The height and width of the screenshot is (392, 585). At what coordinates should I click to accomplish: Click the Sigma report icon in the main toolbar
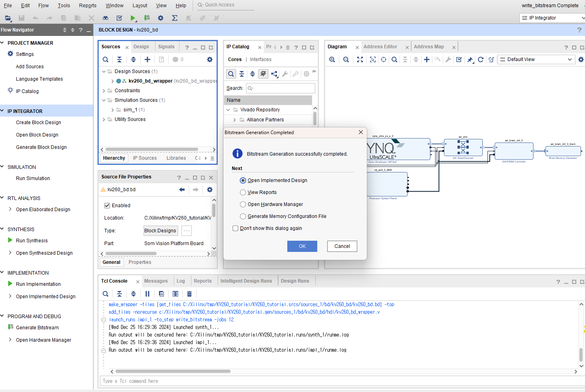click(x=175, y=18)
